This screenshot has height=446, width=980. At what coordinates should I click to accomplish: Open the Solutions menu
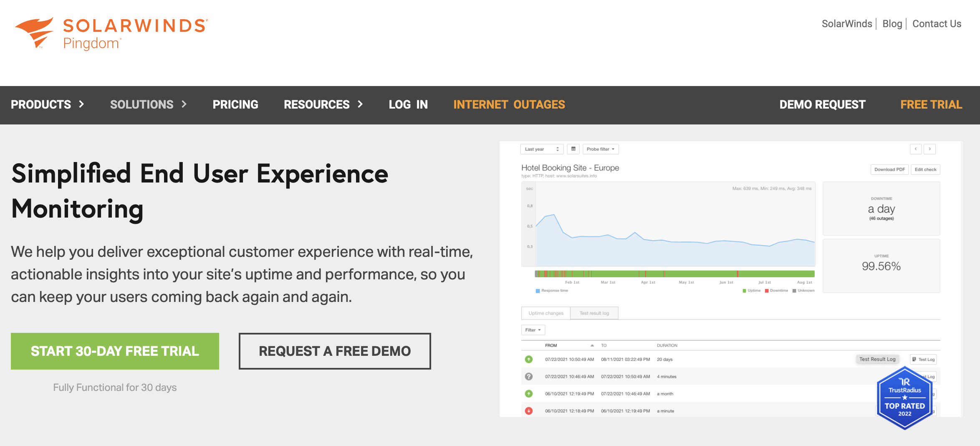coord(141,104)
